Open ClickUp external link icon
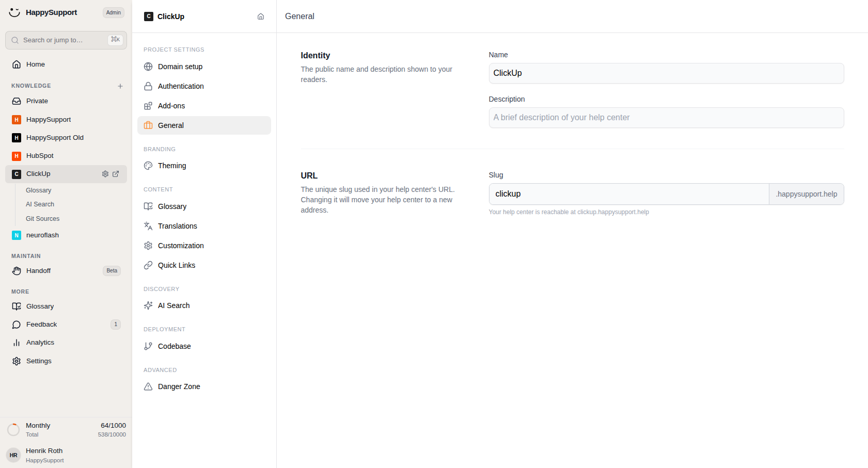This screenshot has height=468, width=868. [116, 174]
